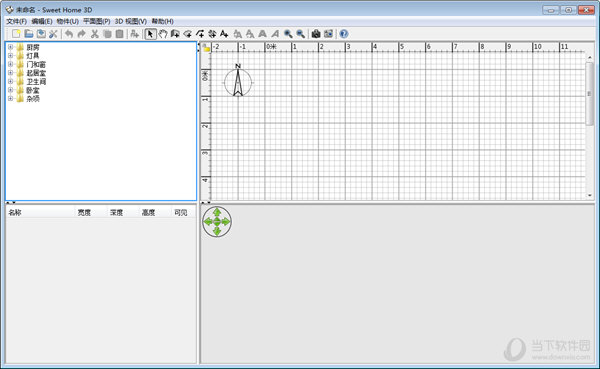Expand the 门和窗 catalog folder
Screen dimensions: 600x369
pyautogui.click(x=10, y=64)
